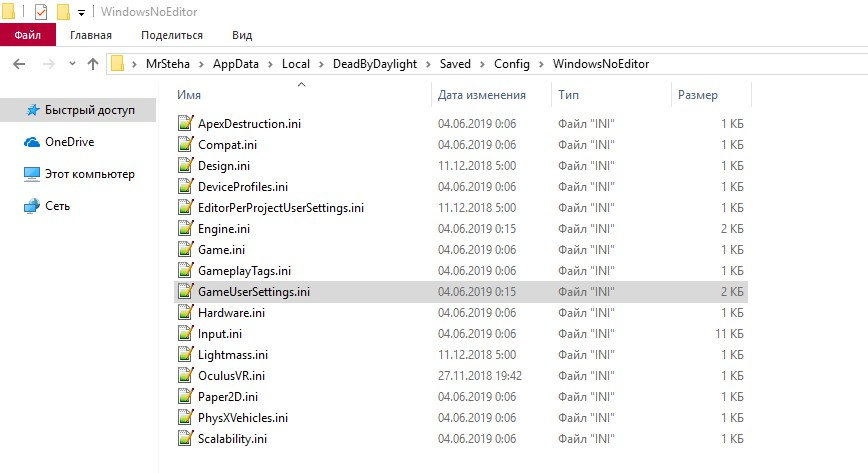Click the OneDrive cloud icon
The image size is (868, 473).
coord(32,142)
